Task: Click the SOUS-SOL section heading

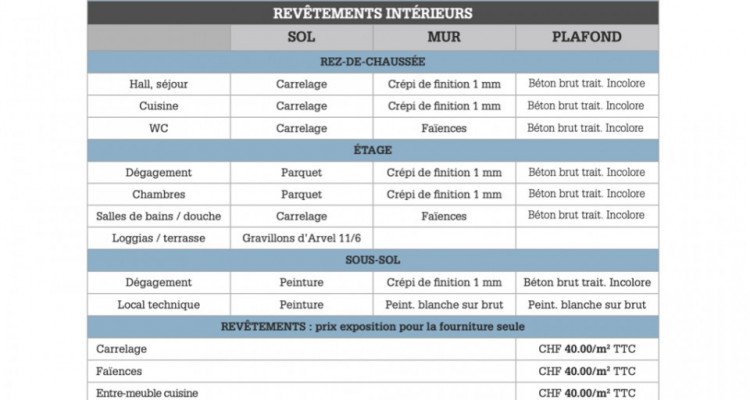Action: tap(372, 260)
